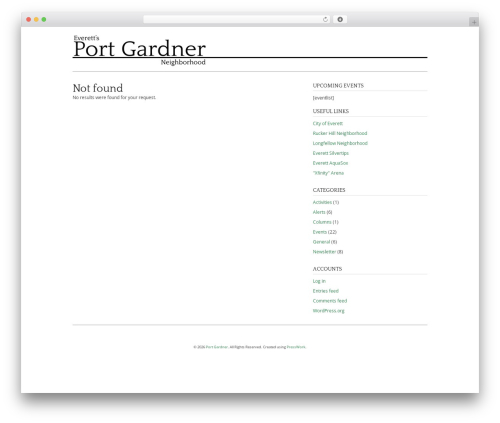The image size is (500, 423).
Task: Select the Alerts category
Action: pyautogui.click(x=319, y=212)
